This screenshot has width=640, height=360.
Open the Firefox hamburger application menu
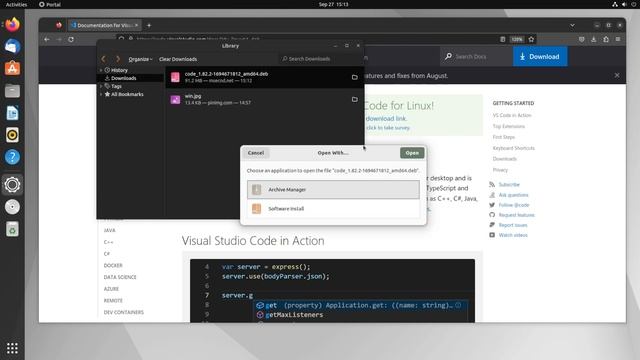[x=618, y=39]
